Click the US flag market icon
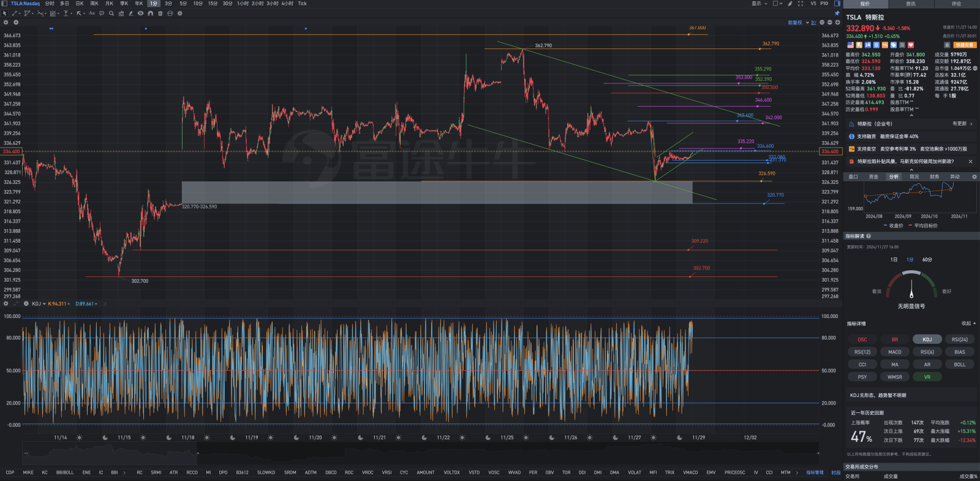980x481 pixels. (x=850, y=45)
